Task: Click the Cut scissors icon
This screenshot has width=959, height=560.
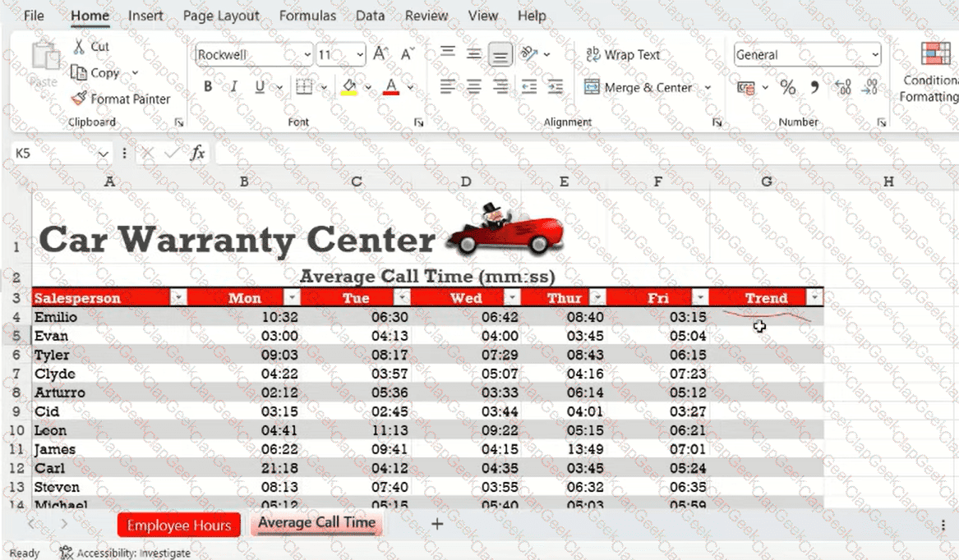Action: point(79,47)
